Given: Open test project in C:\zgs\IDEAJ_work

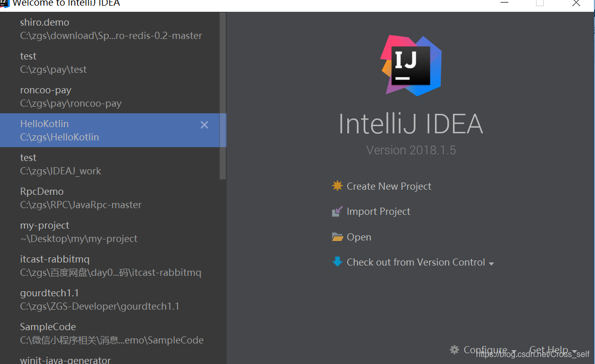Looking at the screenshot, I should click(x=110, y=164).
